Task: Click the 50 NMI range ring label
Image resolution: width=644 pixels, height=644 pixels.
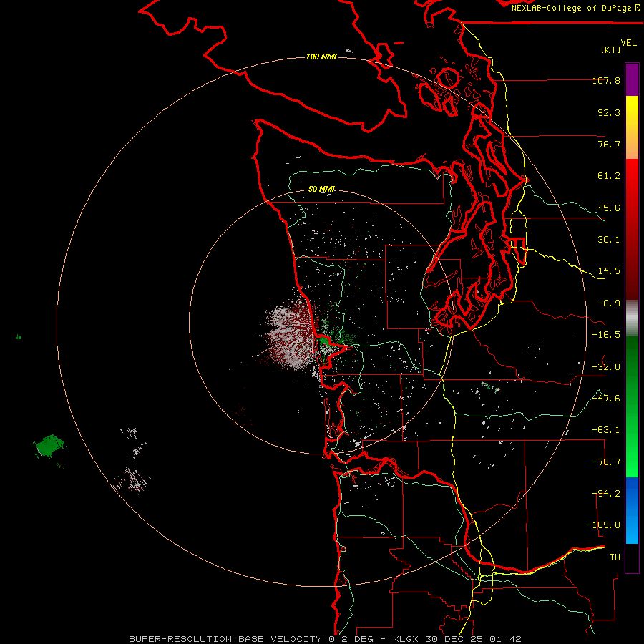Action: coord(321,189)
